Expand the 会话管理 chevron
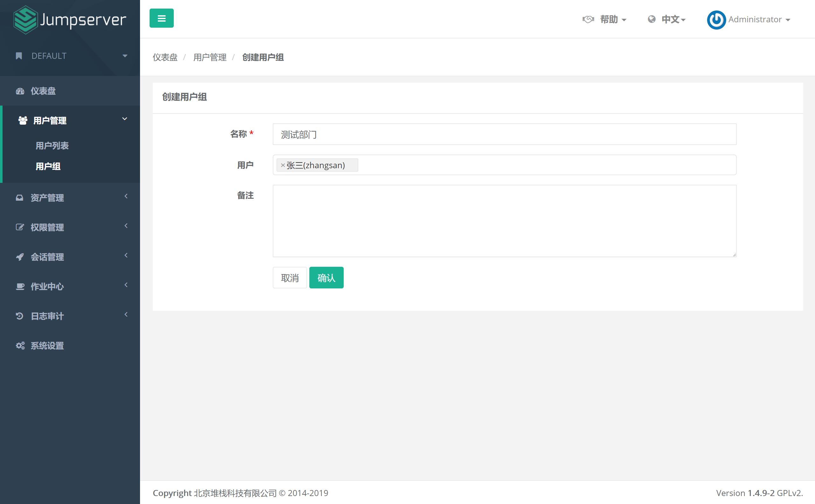The image size is (815, 504). tap(126, 256)
